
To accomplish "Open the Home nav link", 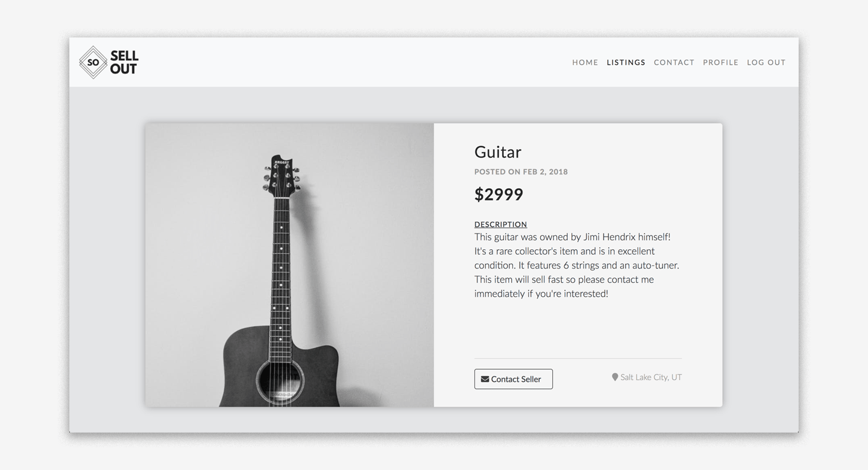I will [585, 62].
